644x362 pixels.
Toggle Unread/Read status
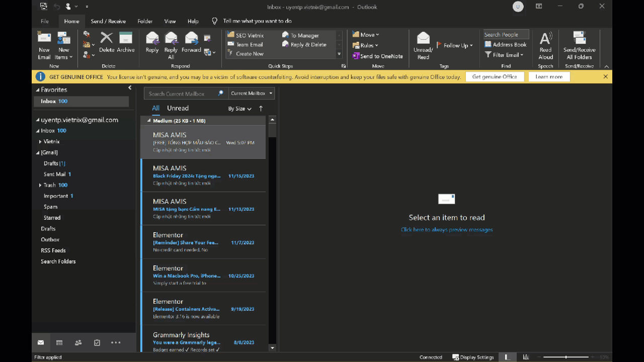(423, 46)
